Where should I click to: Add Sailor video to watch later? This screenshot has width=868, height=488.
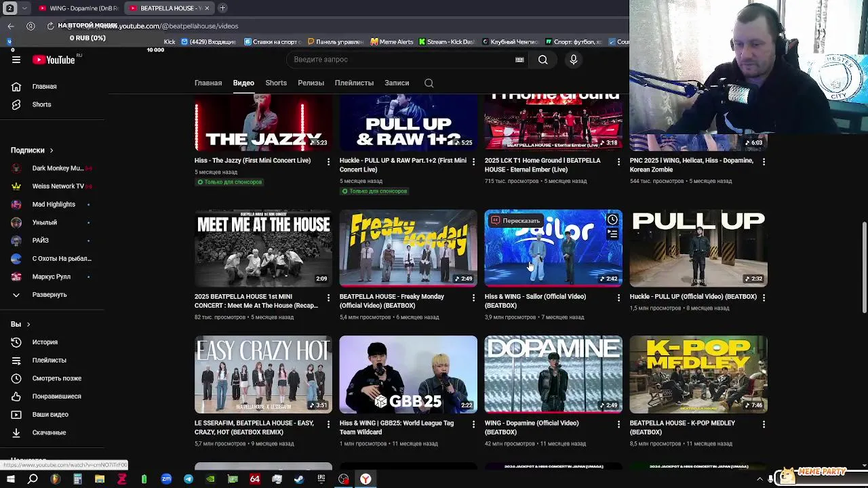click(x=612, y=220)
